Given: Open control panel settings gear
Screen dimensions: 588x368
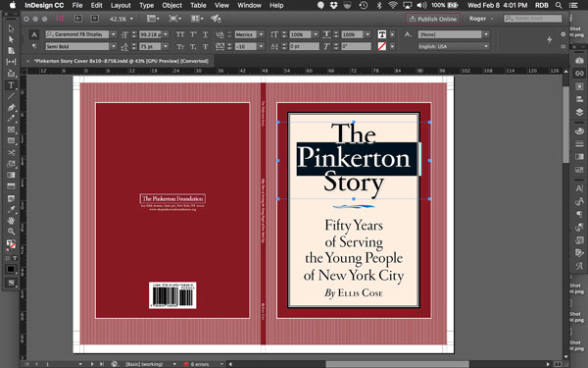Looking at the screenshot, I should point(563,34).
